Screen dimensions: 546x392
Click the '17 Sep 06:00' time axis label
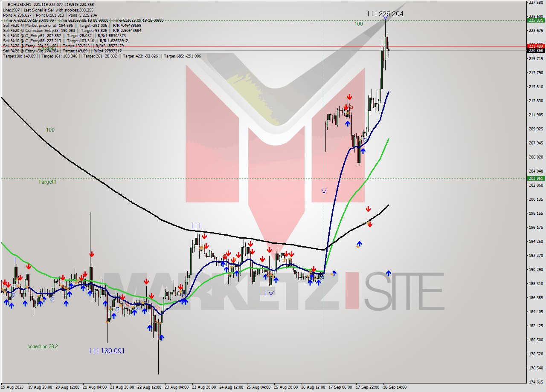[x=340, y=387]
